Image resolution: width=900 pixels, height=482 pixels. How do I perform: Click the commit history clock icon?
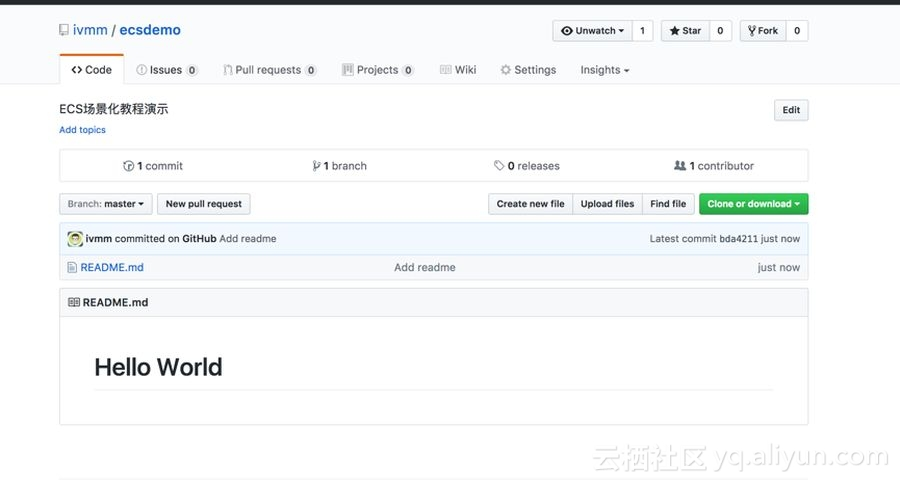pos(129,166)
